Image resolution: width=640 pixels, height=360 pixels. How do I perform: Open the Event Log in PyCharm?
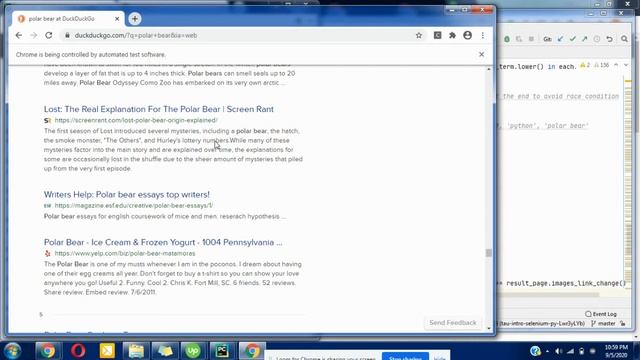tap(601, 314)
